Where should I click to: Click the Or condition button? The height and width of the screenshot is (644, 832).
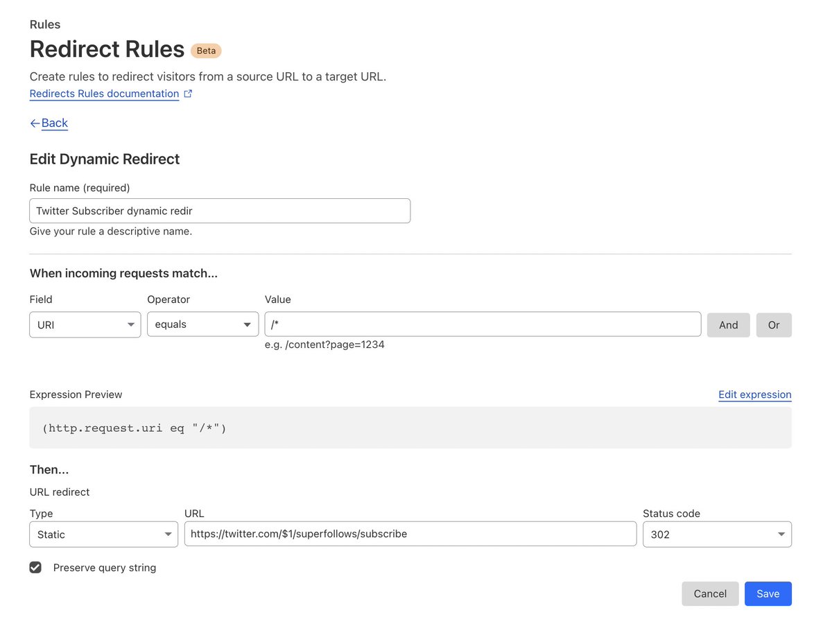(774, 324)
